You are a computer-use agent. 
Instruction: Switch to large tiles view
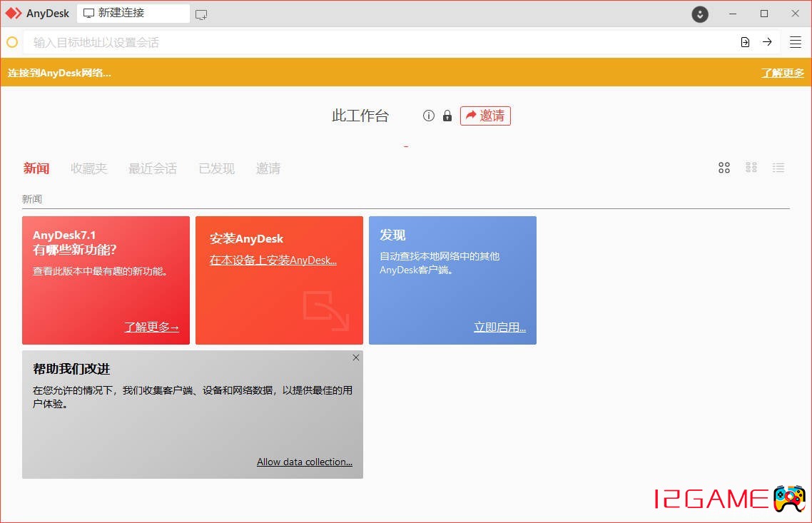coord(724,168)
